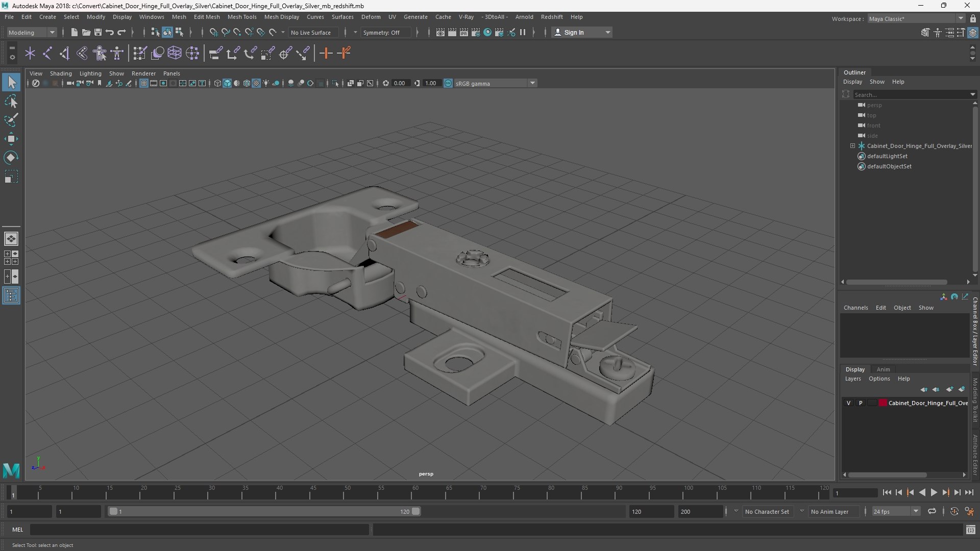This screenshot has width=980, height=551.
Task: Open the Redshift menu
Action: point(552,17)
